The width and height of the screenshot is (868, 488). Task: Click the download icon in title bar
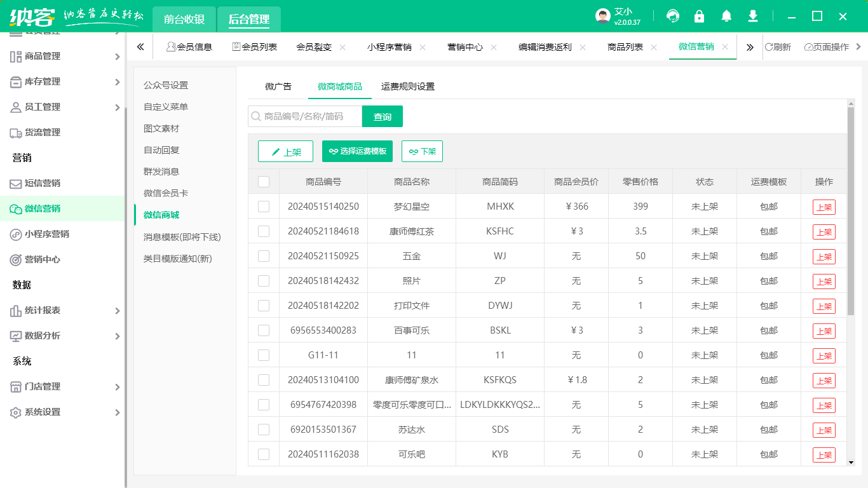[x=753, y=16]
